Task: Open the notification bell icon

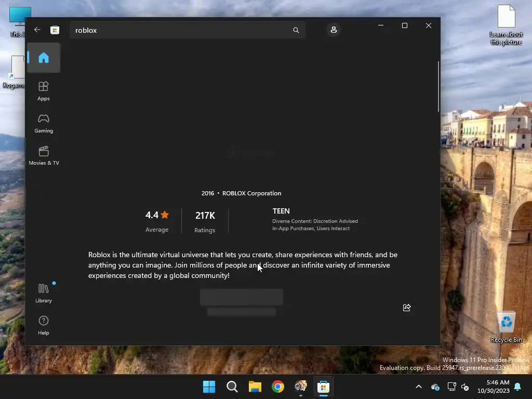Action: pos(518,387)
